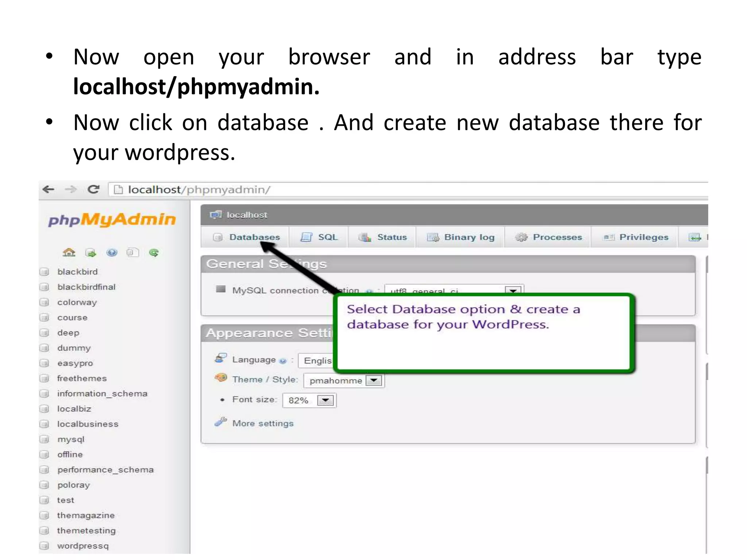Select the colorway database name
The width and height of the screenshot is (747, 560).
point(77,303)
